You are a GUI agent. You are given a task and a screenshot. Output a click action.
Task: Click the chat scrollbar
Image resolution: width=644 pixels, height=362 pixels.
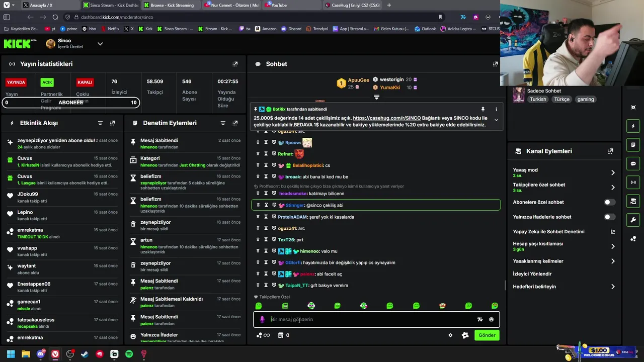click(505, 285)
